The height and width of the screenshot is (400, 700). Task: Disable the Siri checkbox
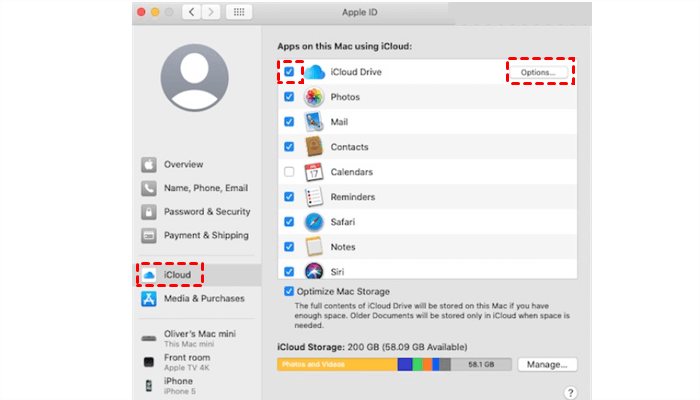pos(289,271)
